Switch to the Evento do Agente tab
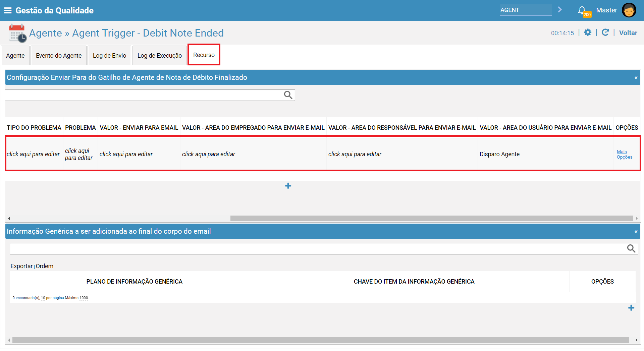 point(59,55)
